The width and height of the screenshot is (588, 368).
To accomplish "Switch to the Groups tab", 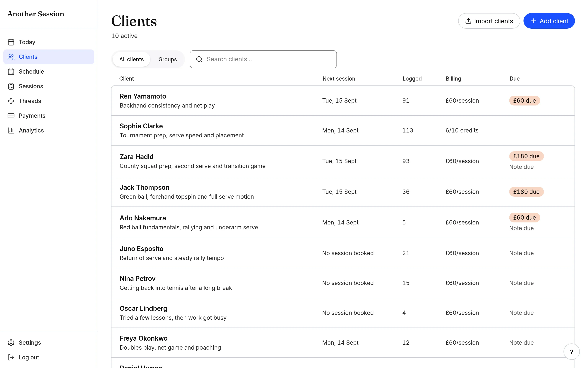I will [167, 59].
